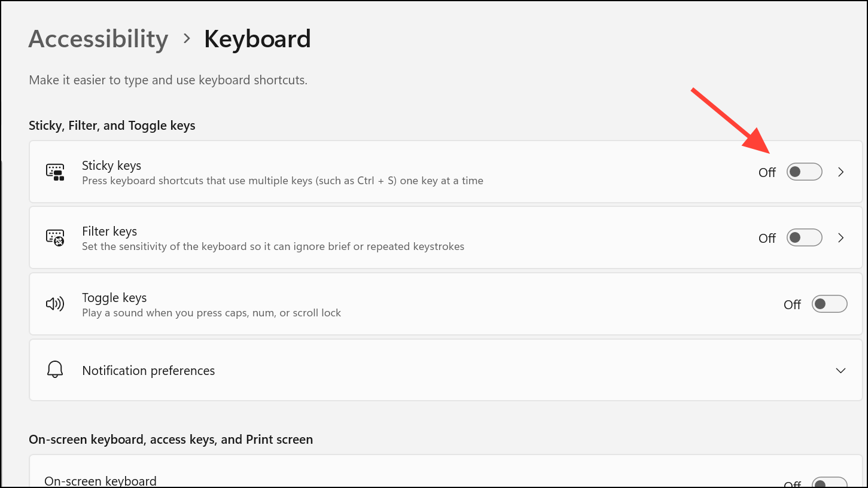Turn on the Sticky keys toggle
868x488 pixels.
804,172
